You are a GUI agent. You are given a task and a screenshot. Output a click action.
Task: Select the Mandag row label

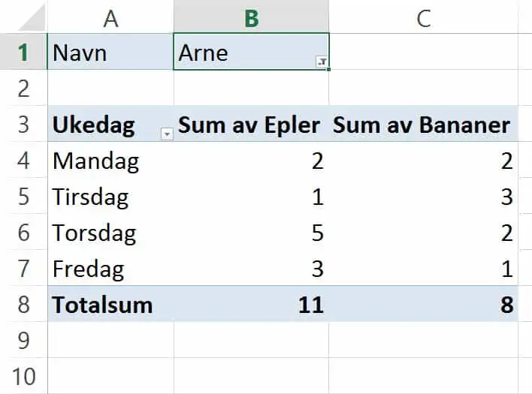110,160
